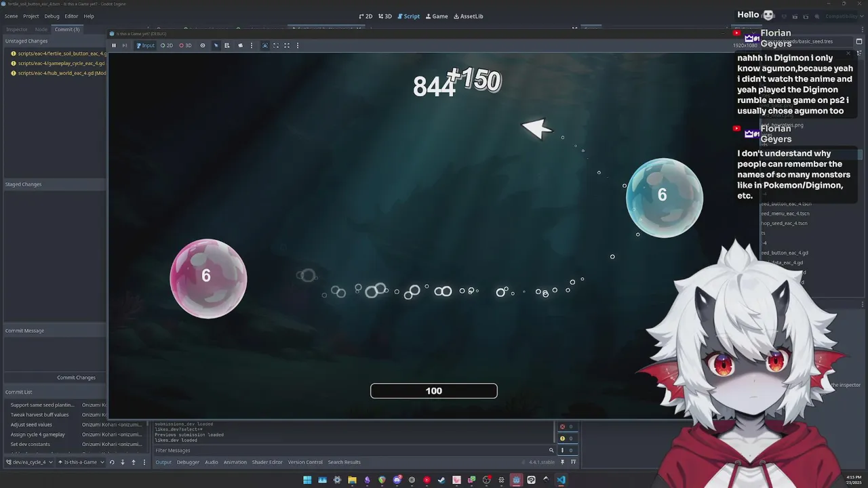Open the Debugger bottom panel
Image resolution: width=868 pixels, height=488 pixels.
[188, 462]
